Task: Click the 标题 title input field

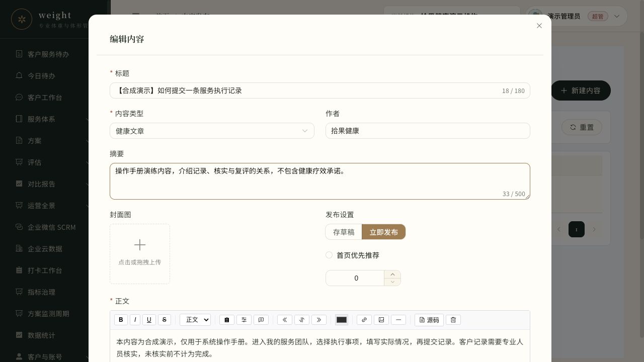Action: tap(320, 90)
